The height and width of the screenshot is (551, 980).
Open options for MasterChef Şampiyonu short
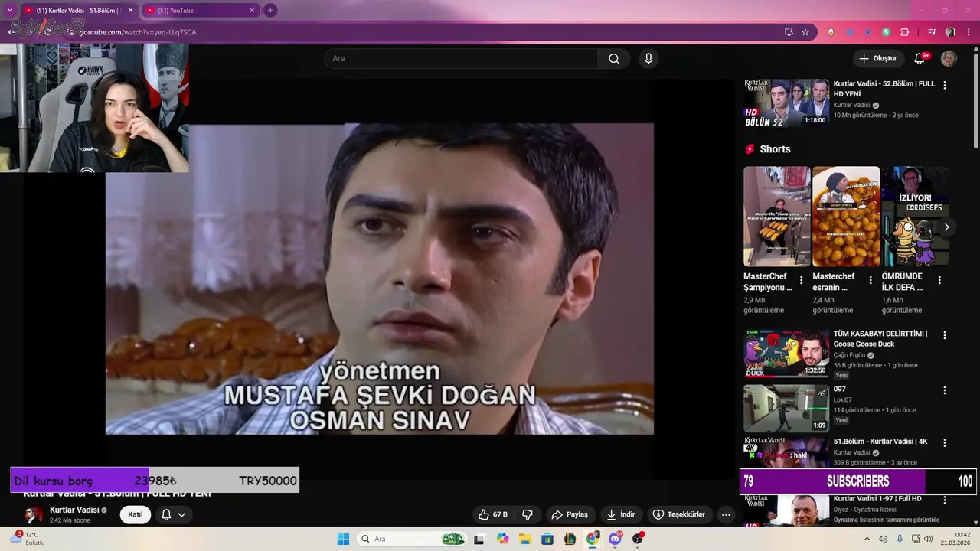point(801,280)
